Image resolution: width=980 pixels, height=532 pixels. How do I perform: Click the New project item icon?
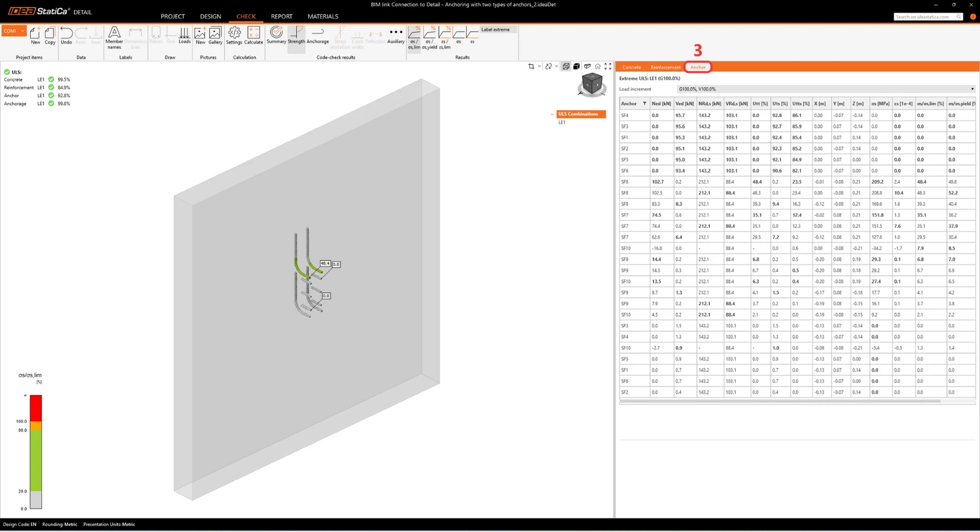[36, 35]
